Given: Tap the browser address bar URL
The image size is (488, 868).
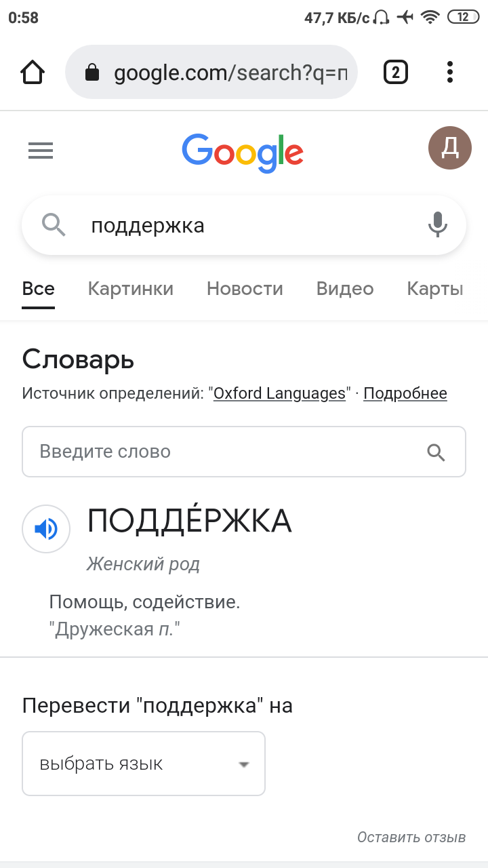Looking at the screenshot, I should (230, 73).
